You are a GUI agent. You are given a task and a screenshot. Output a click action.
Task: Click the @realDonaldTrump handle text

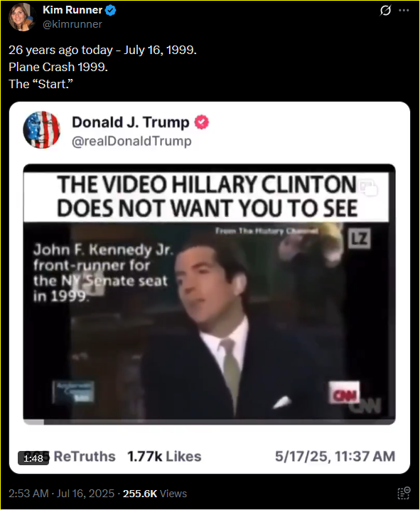131,141
